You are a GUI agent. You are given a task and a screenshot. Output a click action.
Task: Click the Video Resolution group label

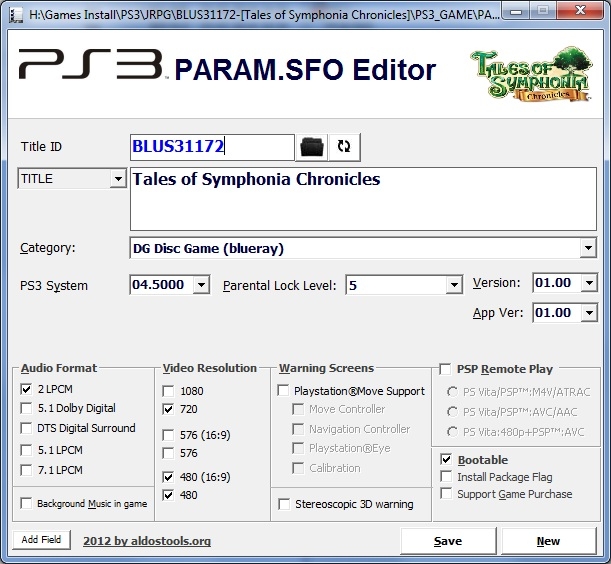click(210, 368)
